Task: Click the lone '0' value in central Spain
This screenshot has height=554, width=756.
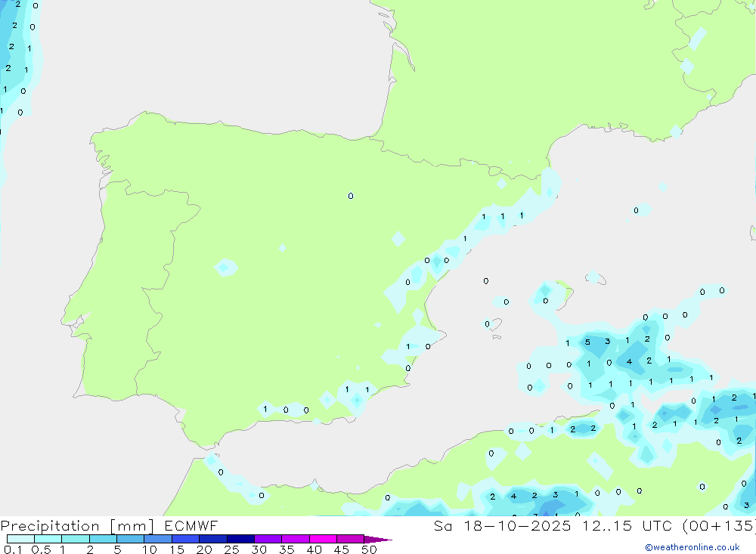Action: click(351, 196)
